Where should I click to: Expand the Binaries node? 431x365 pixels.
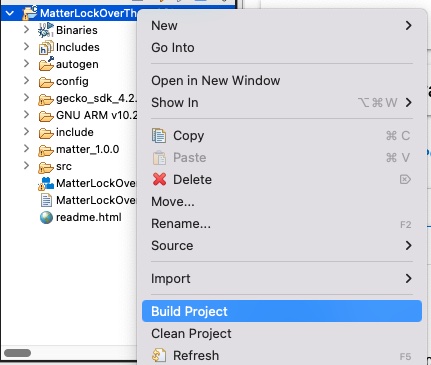tap(26, 29)
